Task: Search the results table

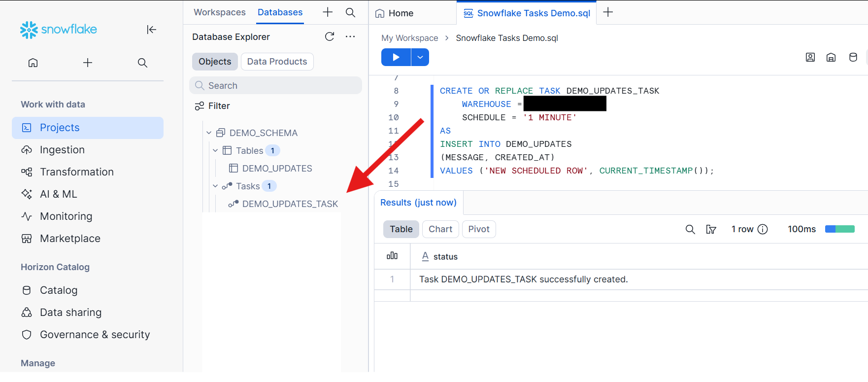Action: (690, 229)
